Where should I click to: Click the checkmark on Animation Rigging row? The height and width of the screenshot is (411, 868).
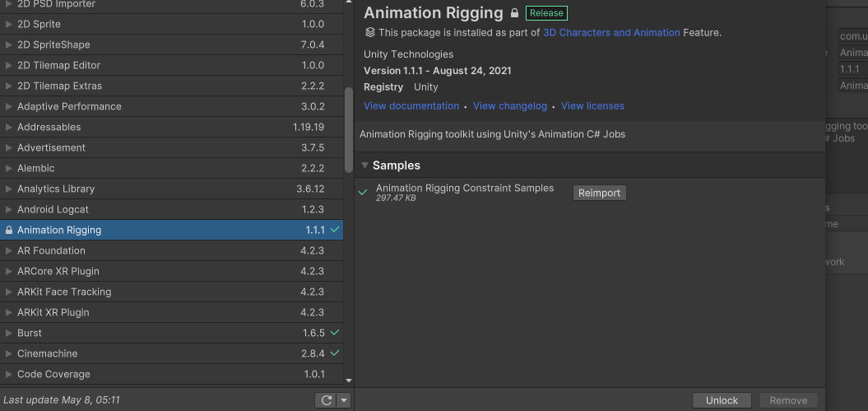[334, 230]
